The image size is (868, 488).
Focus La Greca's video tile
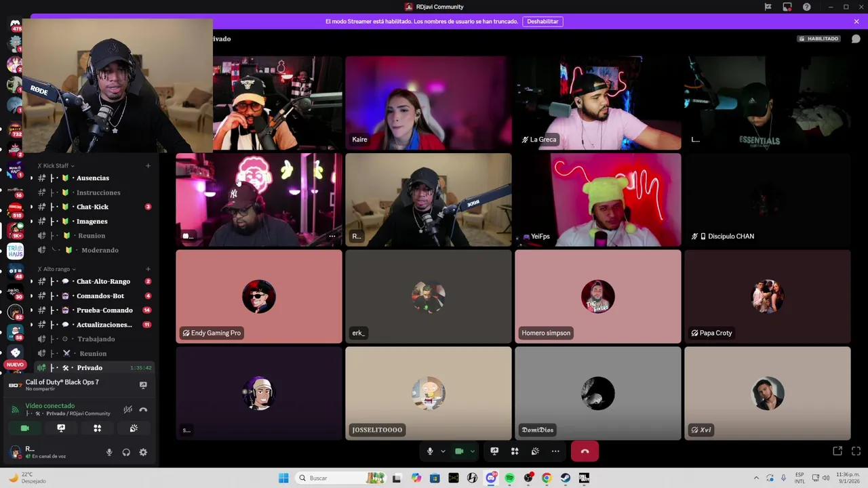(x=598, y=103)
